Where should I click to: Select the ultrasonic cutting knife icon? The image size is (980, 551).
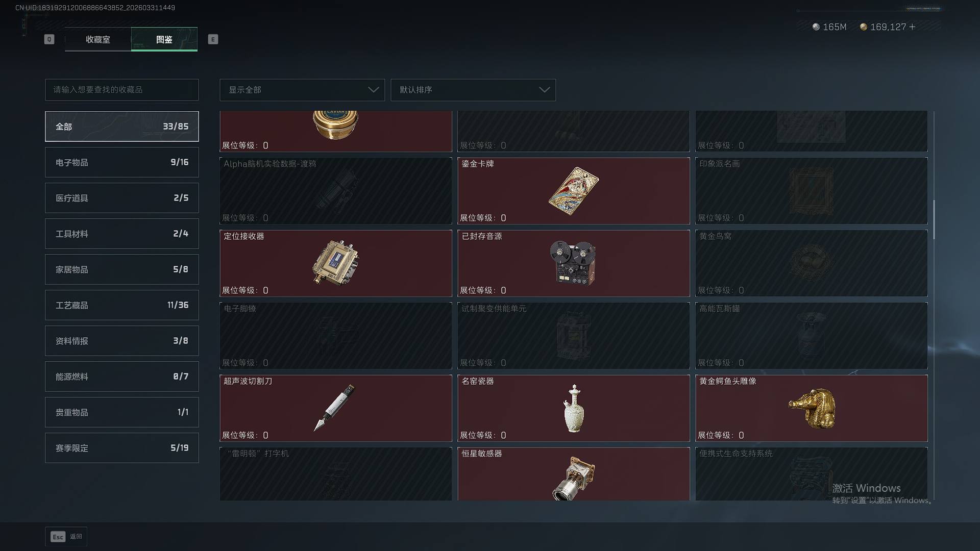334,408
